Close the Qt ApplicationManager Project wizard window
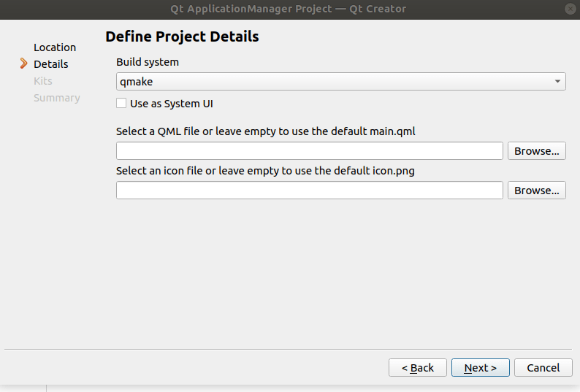 coord(570,9)
